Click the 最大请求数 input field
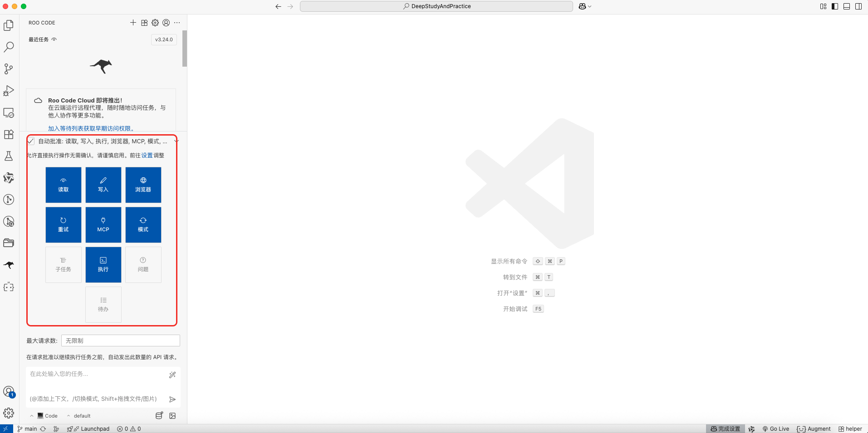 (x=121, y=341)
